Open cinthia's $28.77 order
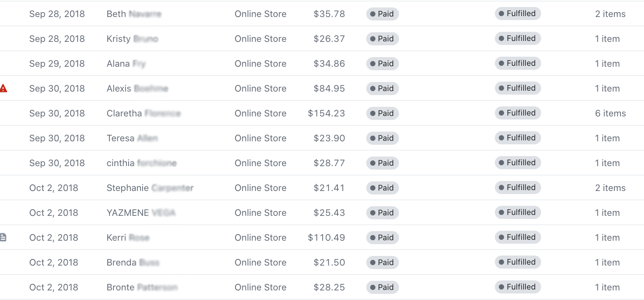The height and width of the screenshot is (300, 644). 322,163
